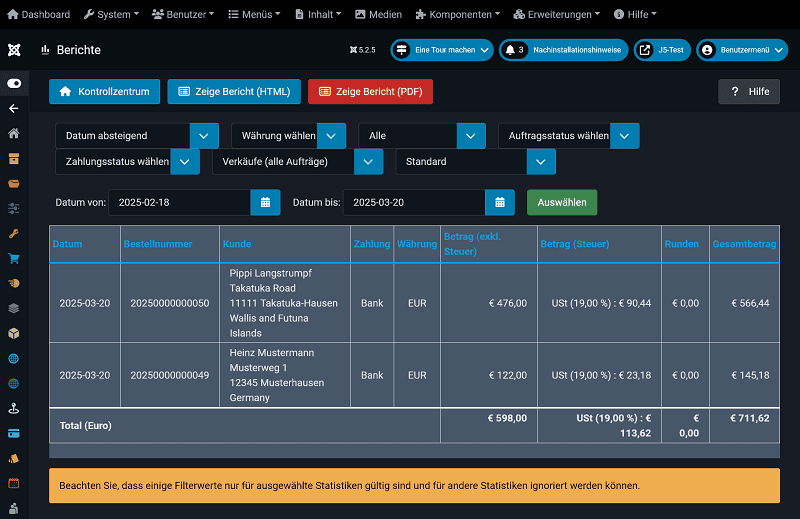This screenshot has height=519, width=800.
Task: Open the Währung wählen dropdown
Action: tap(288, 136)
